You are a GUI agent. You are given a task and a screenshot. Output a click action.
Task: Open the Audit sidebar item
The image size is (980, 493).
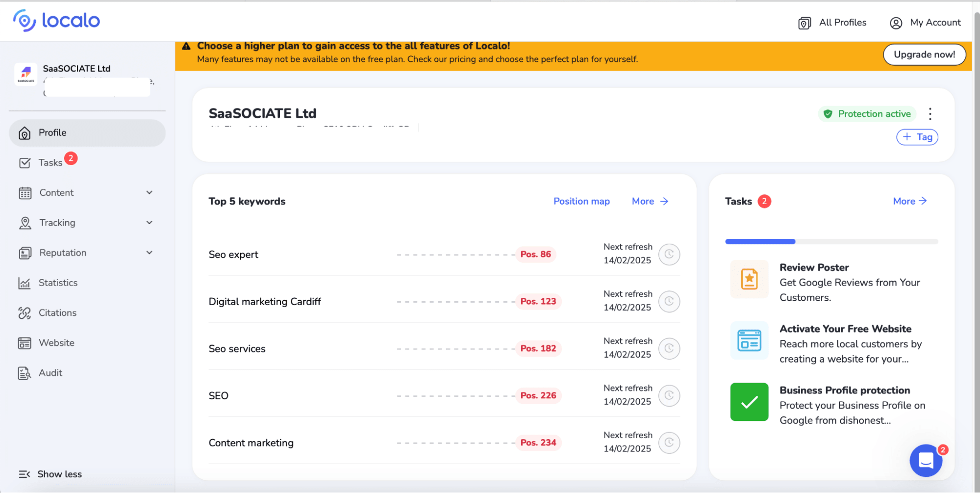click(x=87, y=373)
